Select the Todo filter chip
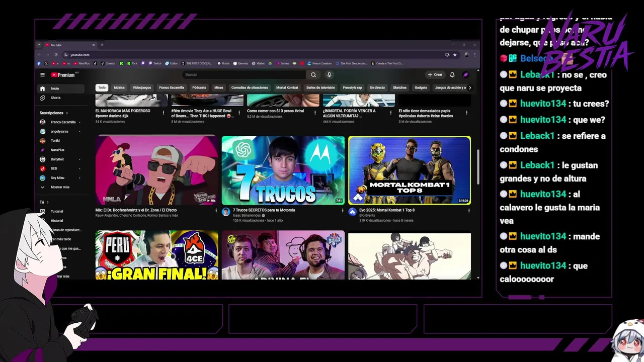This screenshot has width=644, height=362. tap(102, 87)
